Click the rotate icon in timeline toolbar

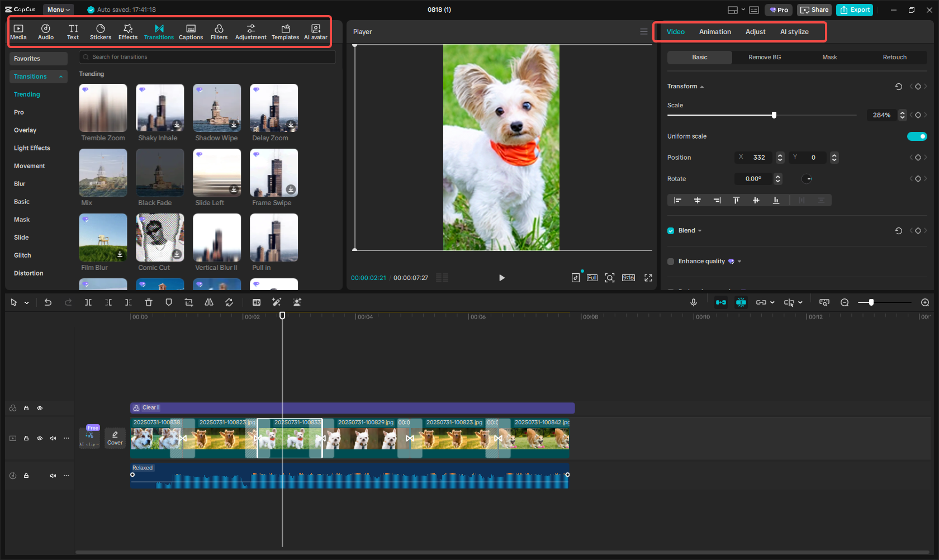tap(229, 302)
